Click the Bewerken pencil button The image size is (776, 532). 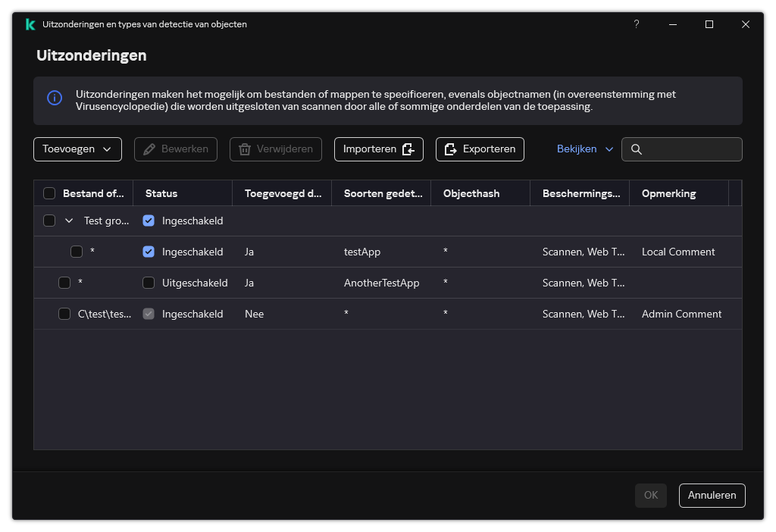176,149
